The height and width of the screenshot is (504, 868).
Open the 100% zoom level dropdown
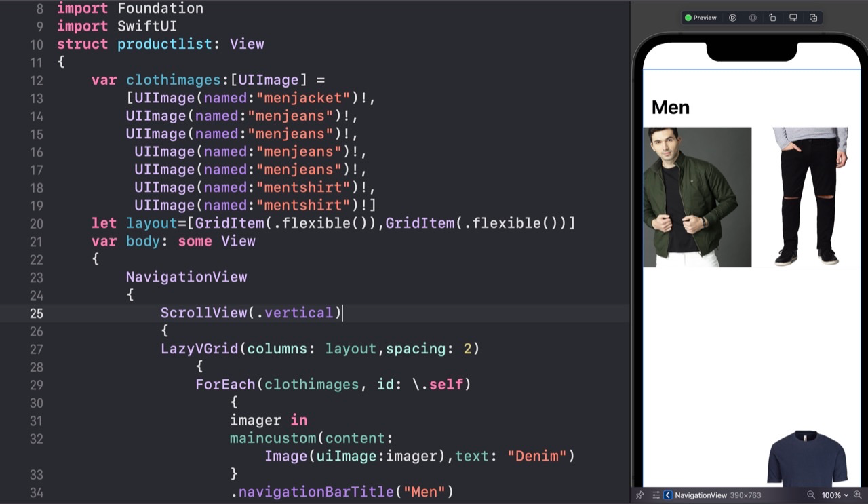pos(835,495)
